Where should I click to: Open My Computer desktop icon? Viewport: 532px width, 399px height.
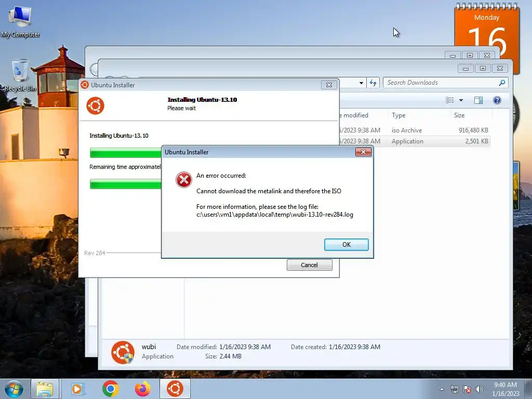(x=20, y=22)
